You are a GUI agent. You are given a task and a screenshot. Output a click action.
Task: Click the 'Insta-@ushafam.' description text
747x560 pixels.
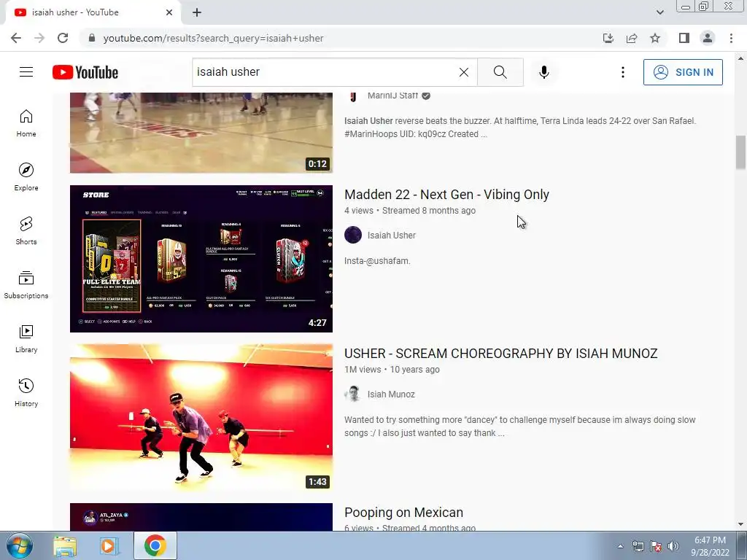click(377, 261)
